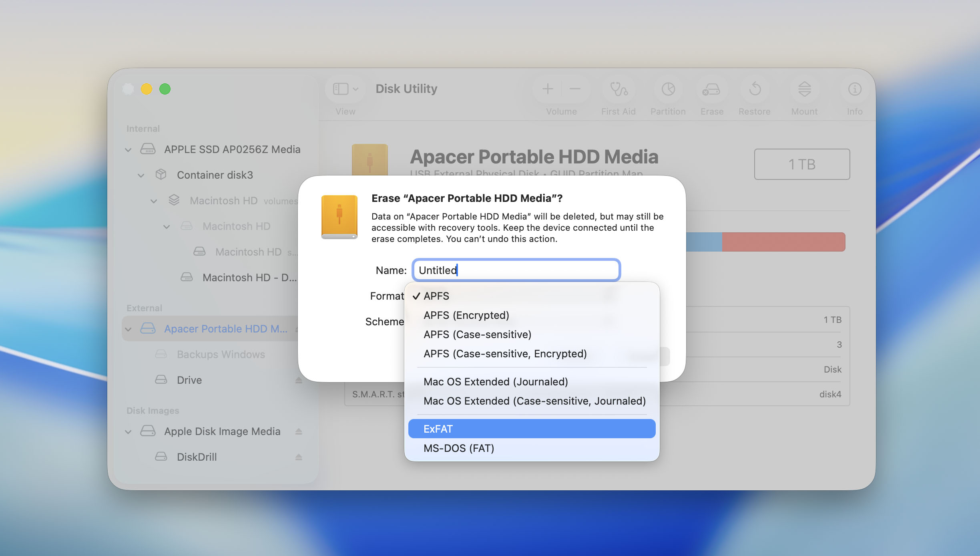Select Macintosh HD - Data volume
The image size is (980, 556).
coord(250,278)
